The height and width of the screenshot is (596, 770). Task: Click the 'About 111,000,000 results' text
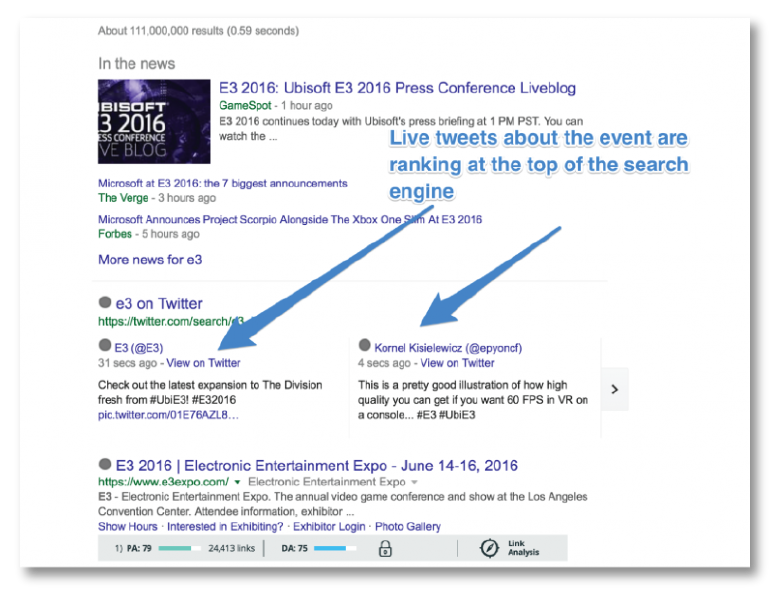198,31
